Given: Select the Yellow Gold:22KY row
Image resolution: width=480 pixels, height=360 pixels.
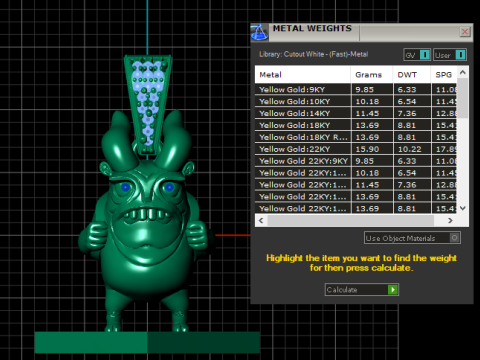Looking at the screenshot, I should click(356, 149).
